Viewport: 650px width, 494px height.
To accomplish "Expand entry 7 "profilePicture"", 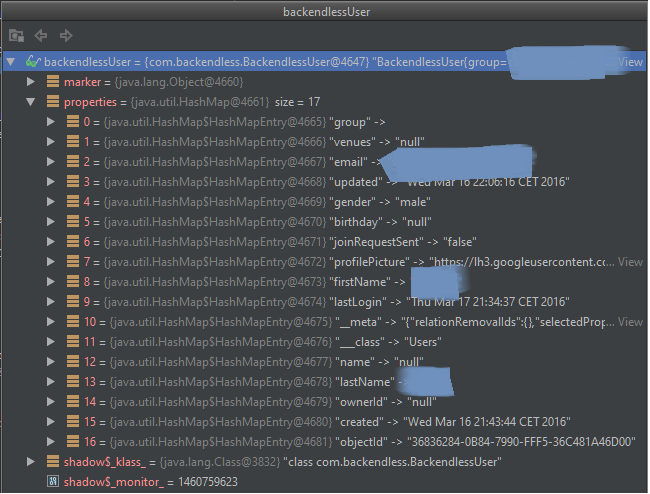I will point(51,262).
